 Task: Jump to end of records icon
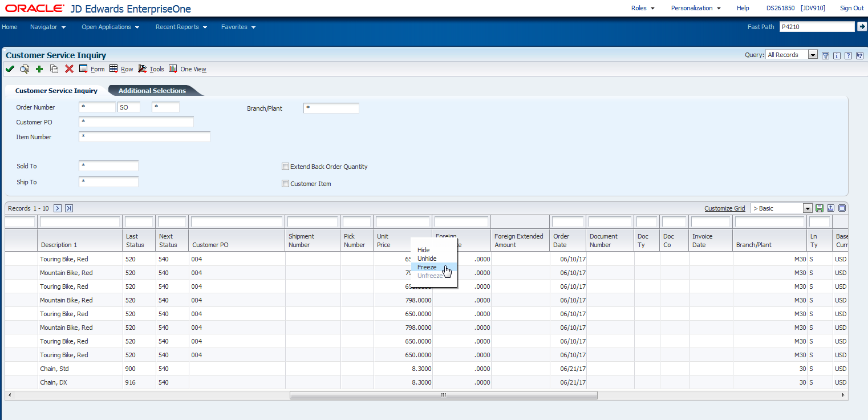coord(69,208)
